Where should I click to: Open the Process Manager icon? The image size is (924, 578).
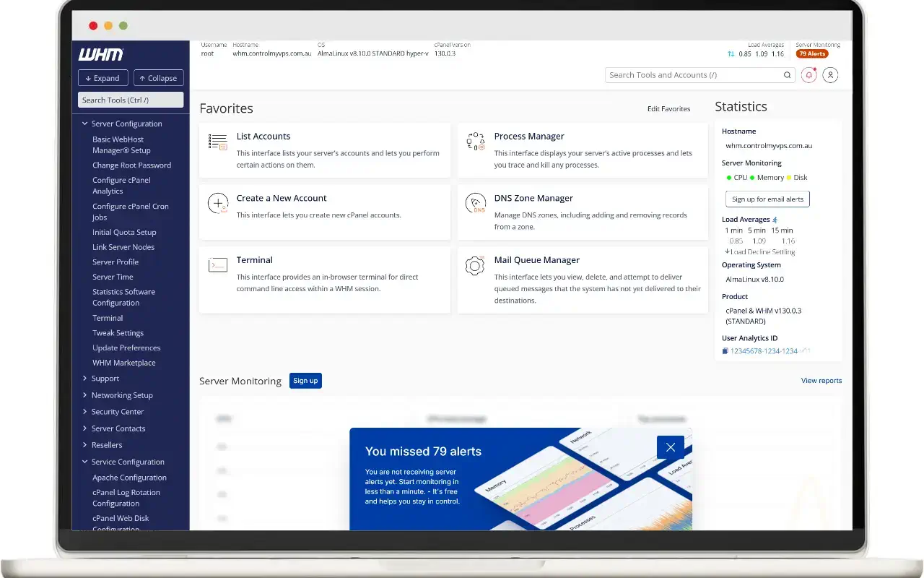(475, 142)
